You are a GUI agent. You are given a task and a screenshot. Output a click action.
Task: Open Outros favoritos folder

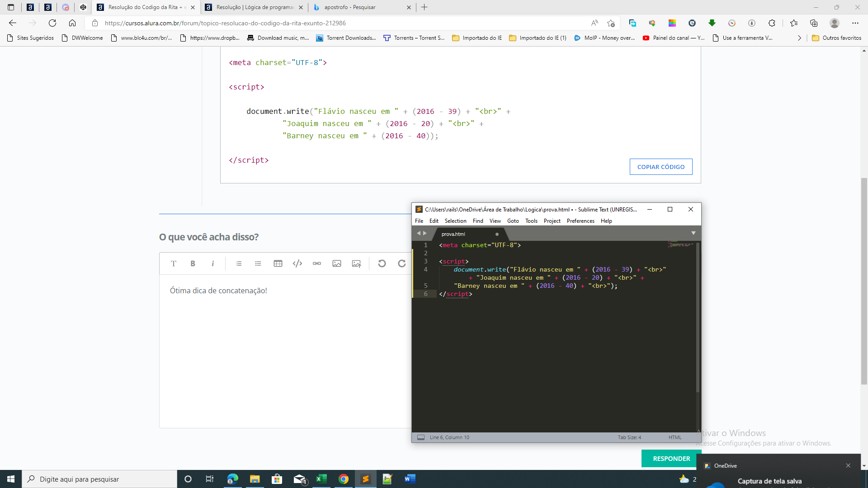pos(836,38)
